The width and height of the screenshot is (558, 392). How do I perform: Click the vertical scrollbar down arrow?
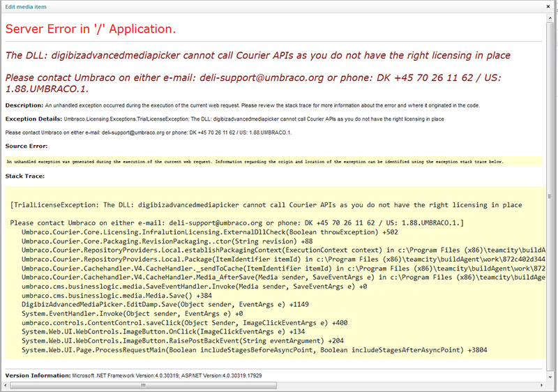click(x=550, y=377)
